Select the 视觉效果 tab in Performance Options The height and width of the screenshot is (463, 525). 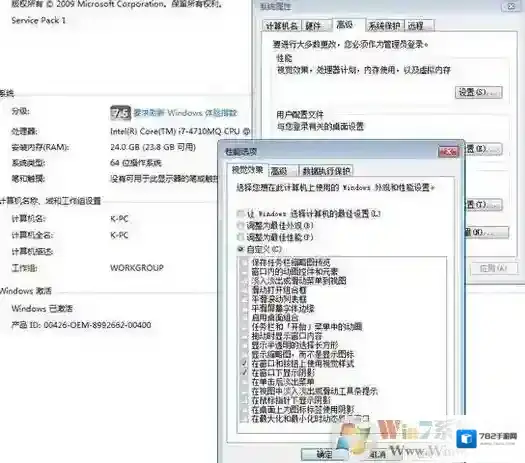point(247,170)
